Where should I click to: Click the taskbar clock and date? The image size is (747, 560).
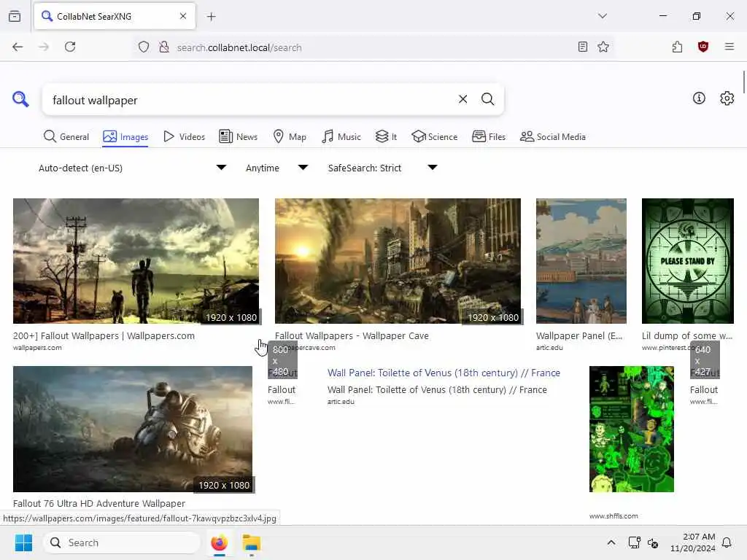693,542
